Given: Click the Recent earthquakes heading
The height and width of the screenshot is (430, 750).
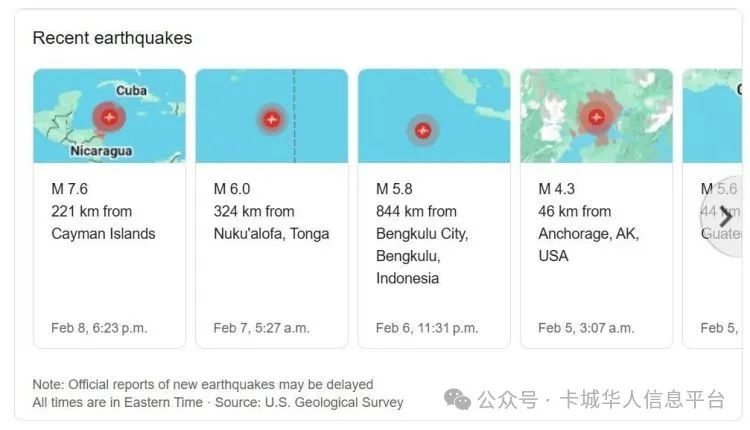Looking at the screenshot, I should coord(112,38).
